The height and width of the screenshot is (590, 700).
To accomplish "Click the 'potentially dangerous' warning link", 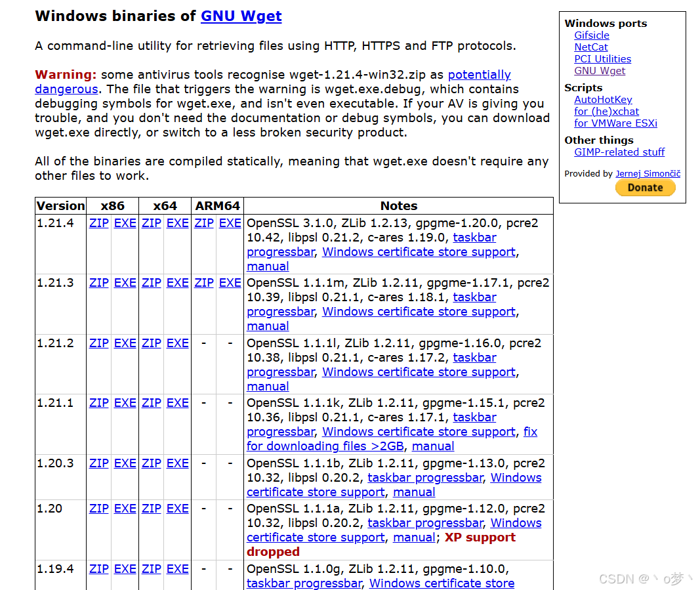I will click(x=480, y=74).
